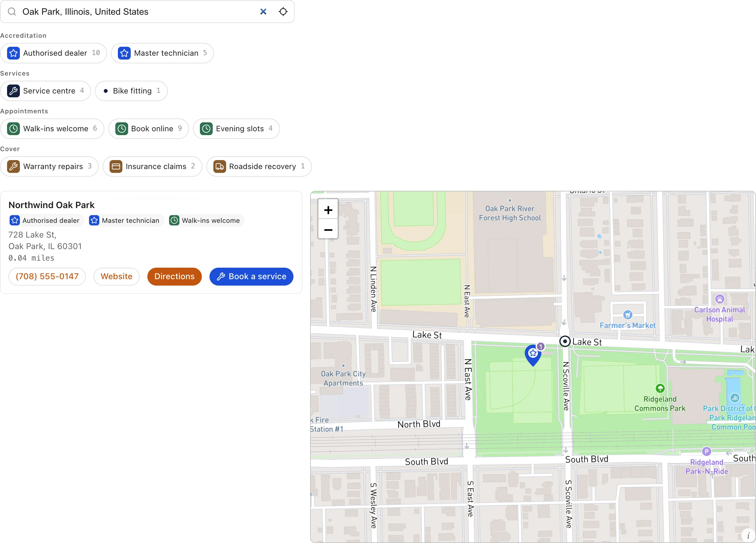Filter by Warranty repairs
The width and height of the screenshot is (756, 543).
point(49,166)
